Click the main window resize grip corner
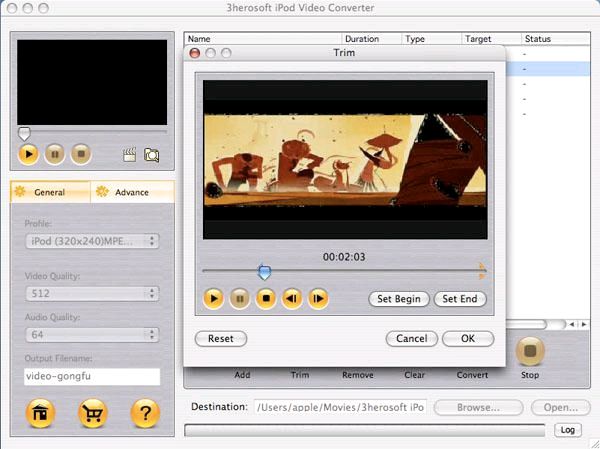This screenshot has height=449, width=600. [594, 444]
